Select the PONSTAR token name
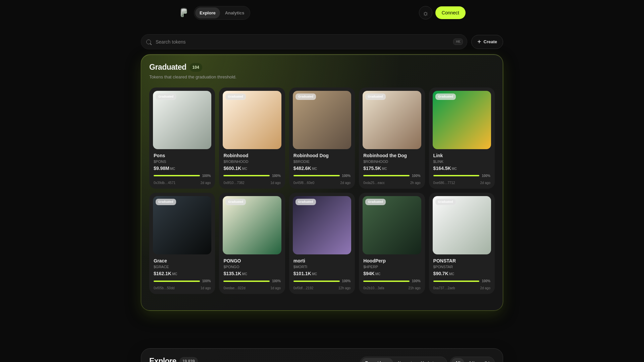The image size is (644, 362). point(444,261)
